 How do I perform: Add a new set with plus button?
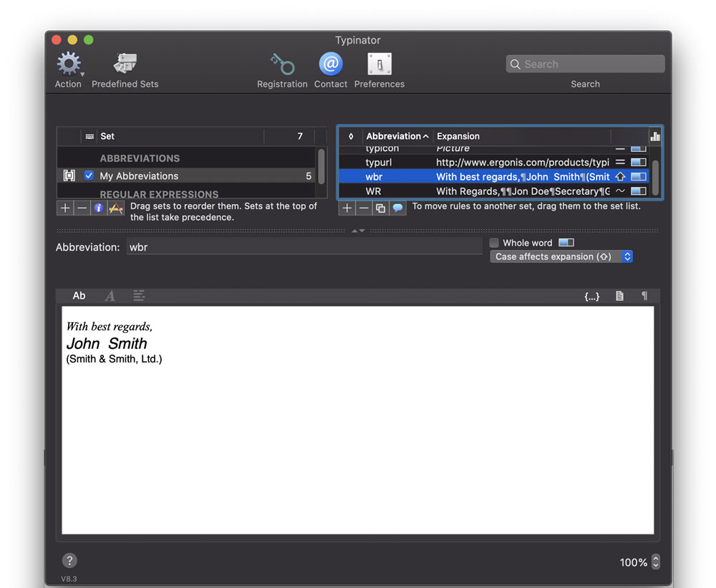pyautogui.click(x=65, y=208)
